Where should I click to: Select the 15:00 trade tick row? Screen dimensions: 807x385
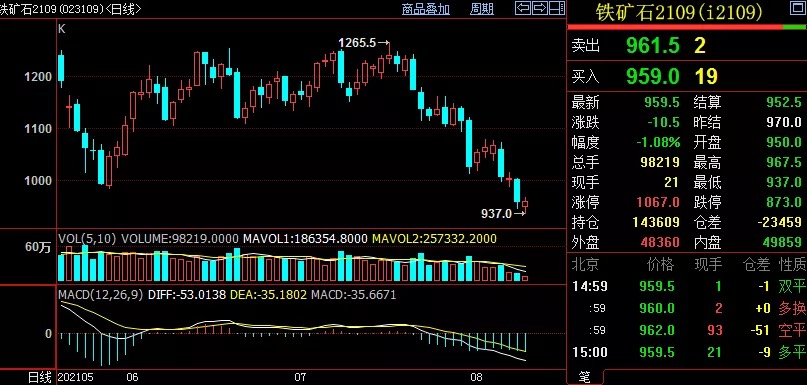[687, 353]
